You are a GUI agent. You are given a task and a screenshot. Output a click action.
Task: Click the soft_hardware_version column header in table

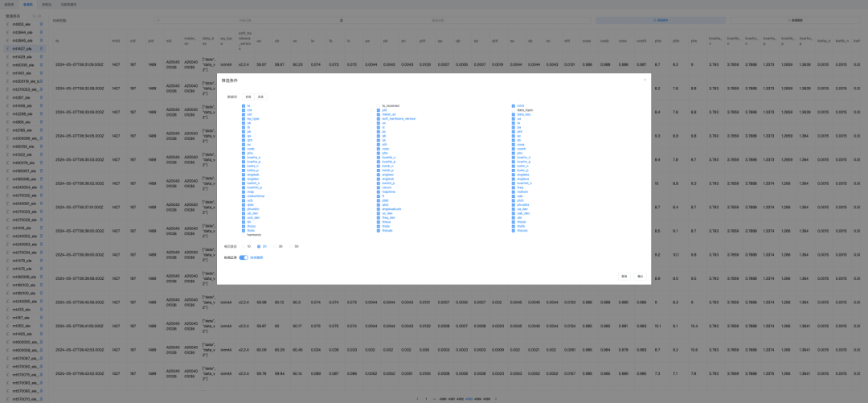pyautogui.click(x=245, y=40)
